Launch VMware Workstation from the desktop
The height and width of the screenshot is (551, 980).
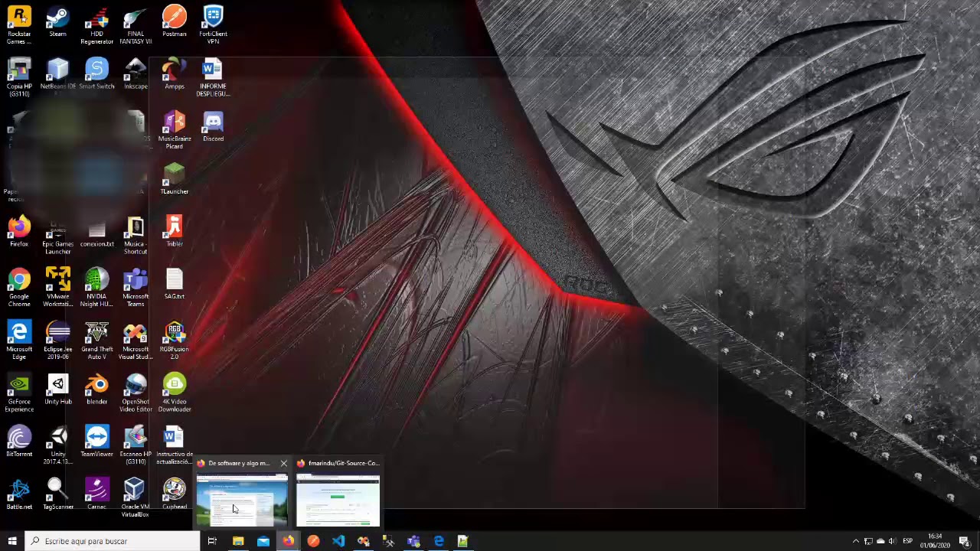tap(57, 287)
